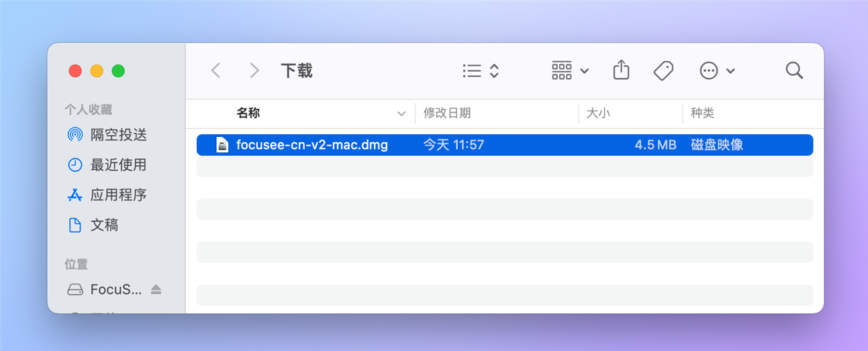Click the search magnifier icon
This screenshot has height=351, width=868.
794,70
